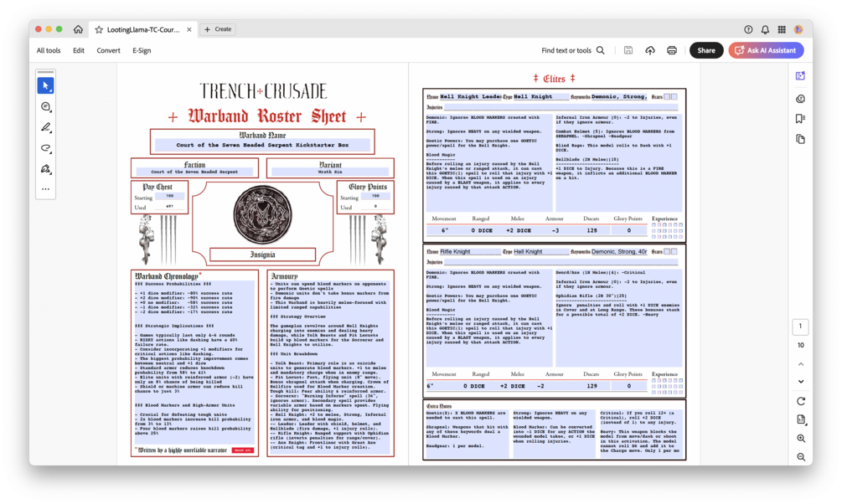This screenshot has height=504, width=842.
Task: Click the current page number box
Action: click(801, 327)
